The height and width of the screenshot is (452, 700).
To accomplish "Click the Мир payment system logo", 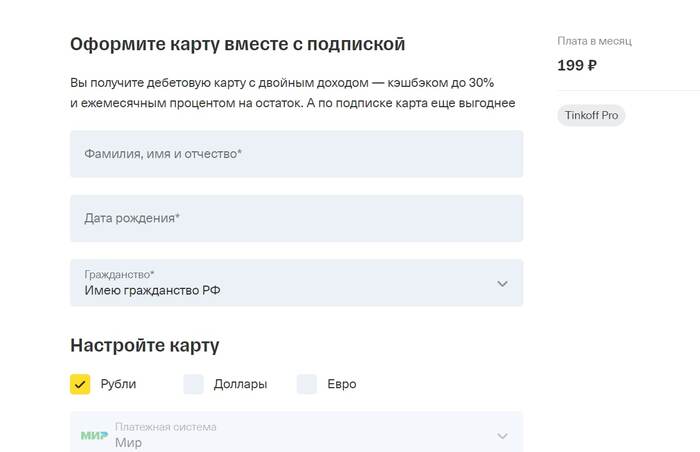I will point(94,436).
